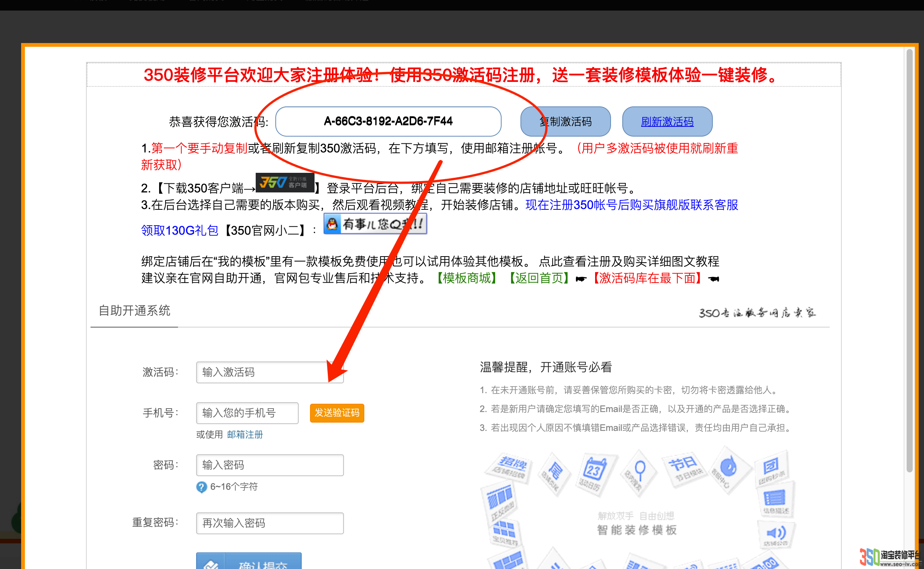Click the first pointing-hand icon after 返回首页
Image resolution: width=924 pixels, height=569 pixels.
(x=581, y=279)
